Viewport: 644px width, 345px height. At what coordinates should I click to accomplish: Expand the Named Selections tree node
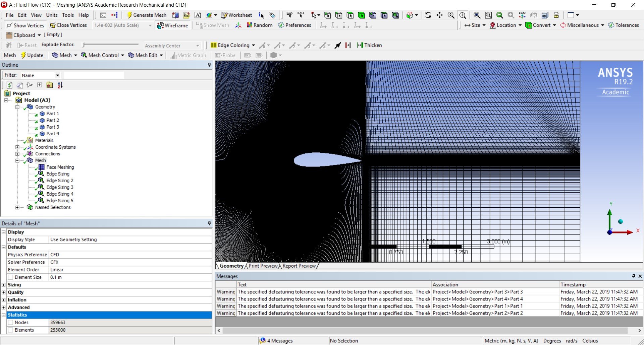17,207
